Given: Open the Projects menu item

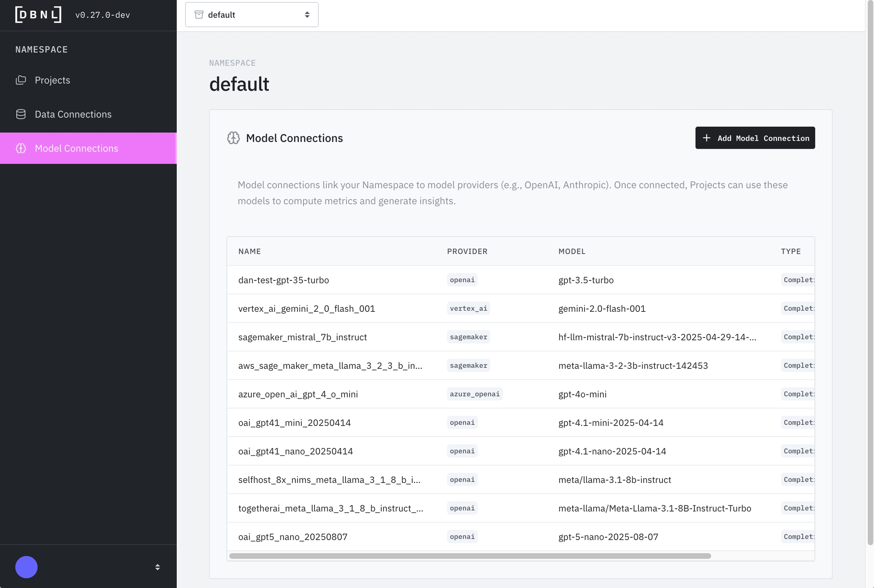Looking at the screenshot, I should pos(52,80).
